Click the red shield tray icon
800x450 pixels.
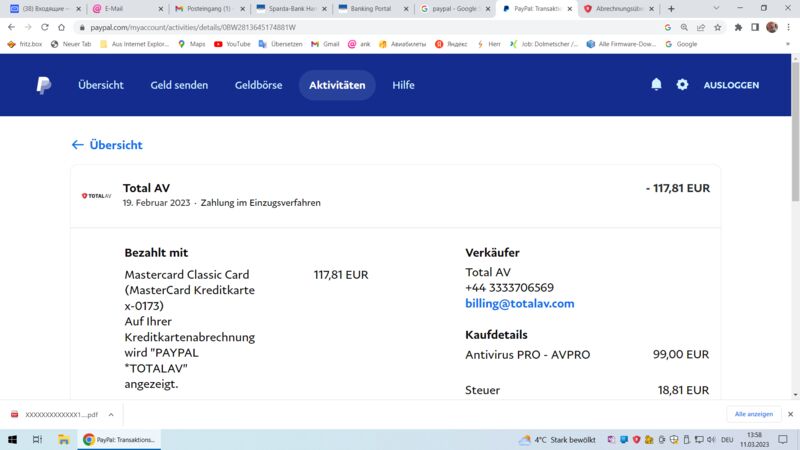coord(636,440)
